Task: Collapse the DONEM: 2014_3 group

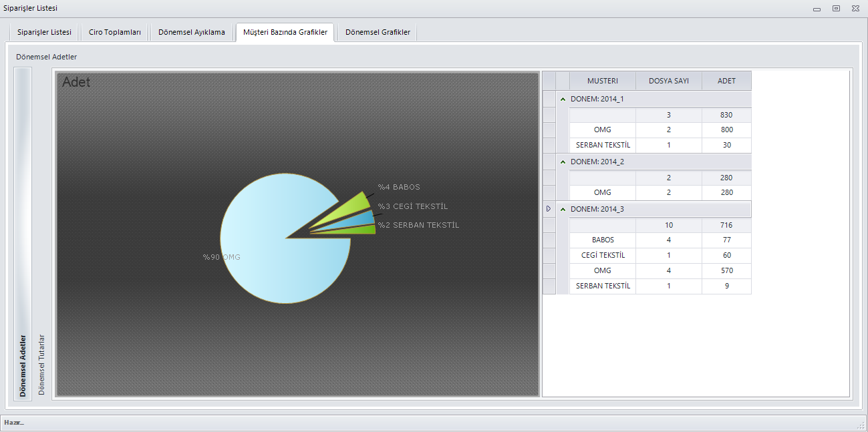Action: (563, 209)
